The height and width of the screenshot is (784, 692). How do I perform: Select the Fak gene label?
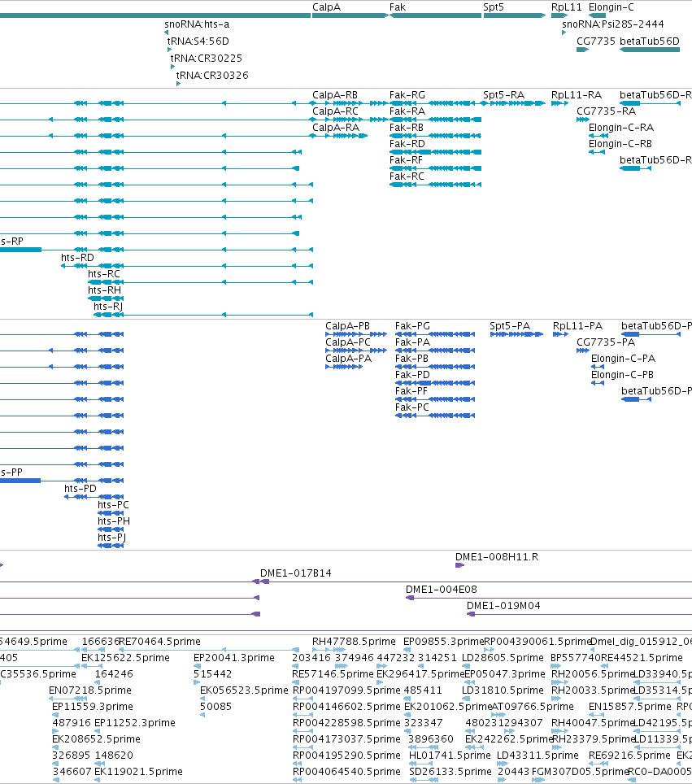(398, 7)
